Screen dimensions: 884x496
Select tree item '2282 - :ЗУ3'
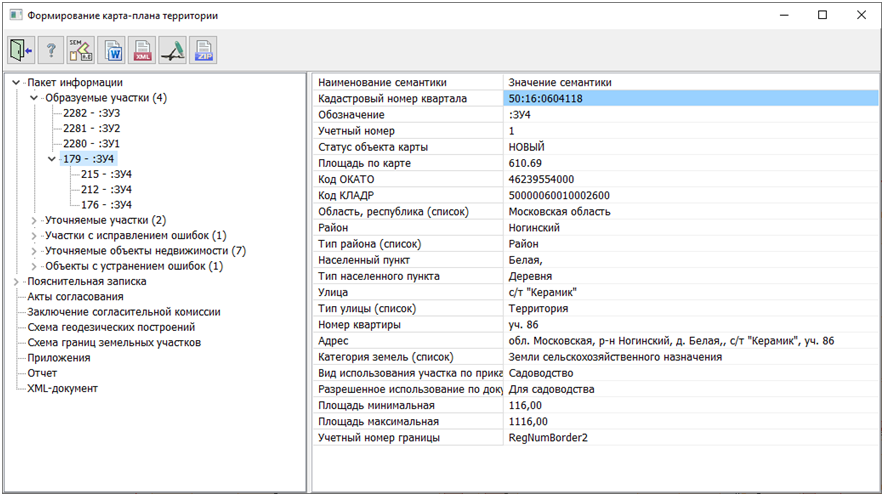(91, 113)
